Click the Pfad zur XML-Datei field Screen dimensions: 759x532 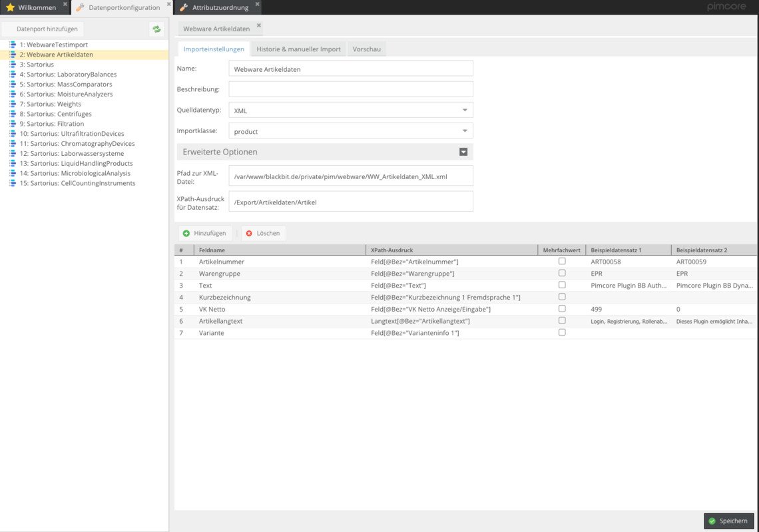click(350, 176)
